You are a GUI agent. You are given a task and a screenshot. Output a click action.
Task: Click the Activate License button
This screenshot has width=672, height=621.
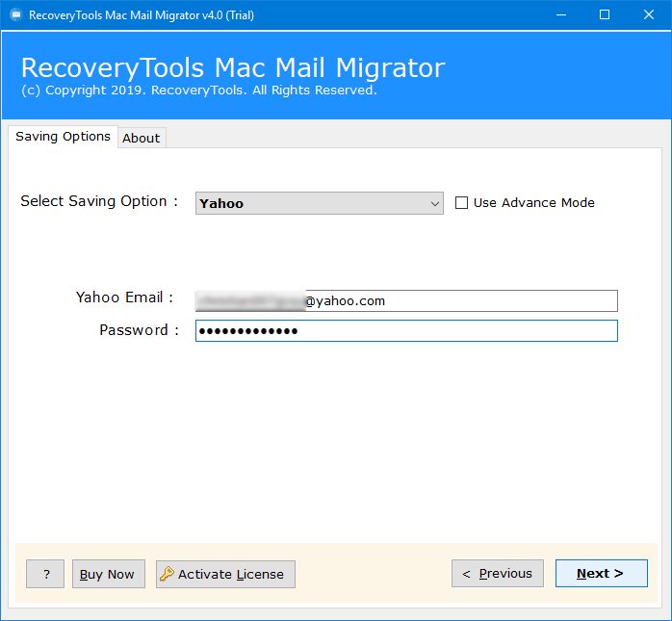pyautogui.click(x=225, y=574)
